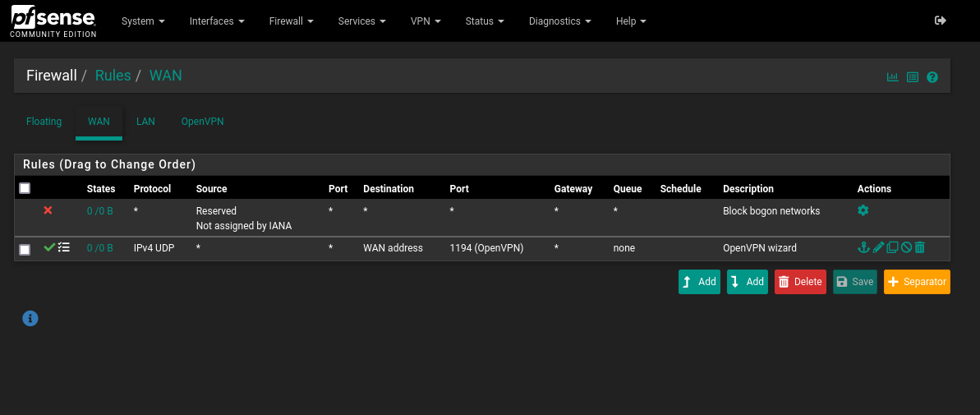Image resolution: width=980 pixels, height=415 pixels.
Task: Click the Save button
Action: 855,282
